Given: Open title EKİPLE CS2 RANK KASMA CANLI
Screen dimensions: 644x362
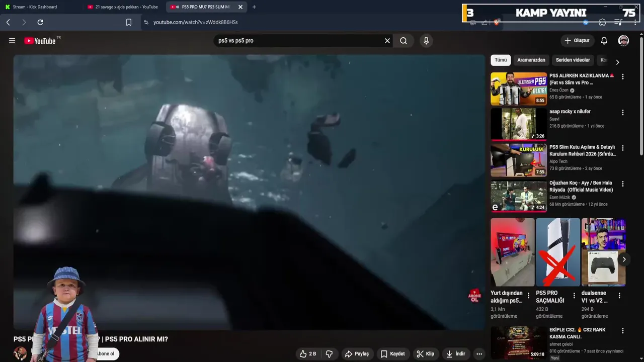Looking at the screenshot, I should (x=578, y=333).
